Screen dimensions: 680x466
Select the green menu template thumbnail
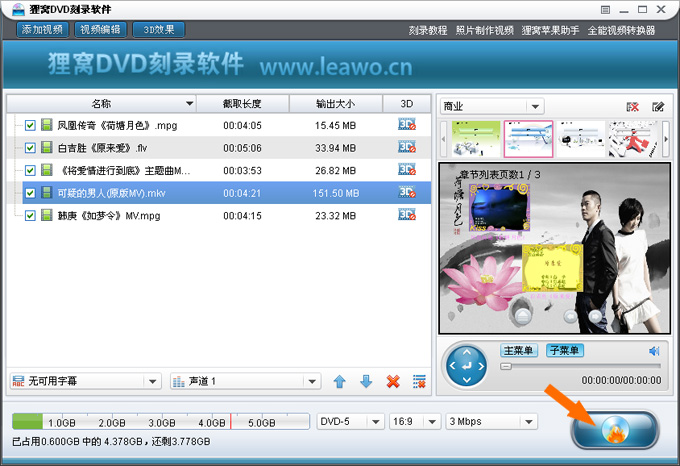click(476, 139)
